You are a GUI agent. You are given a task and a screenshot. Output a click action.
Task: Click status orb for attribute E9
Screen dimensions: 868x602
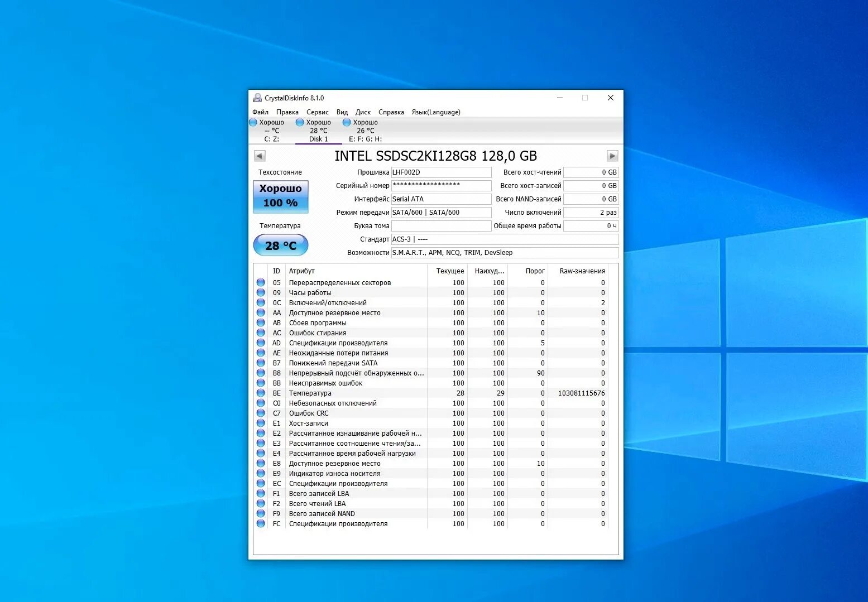261,473
